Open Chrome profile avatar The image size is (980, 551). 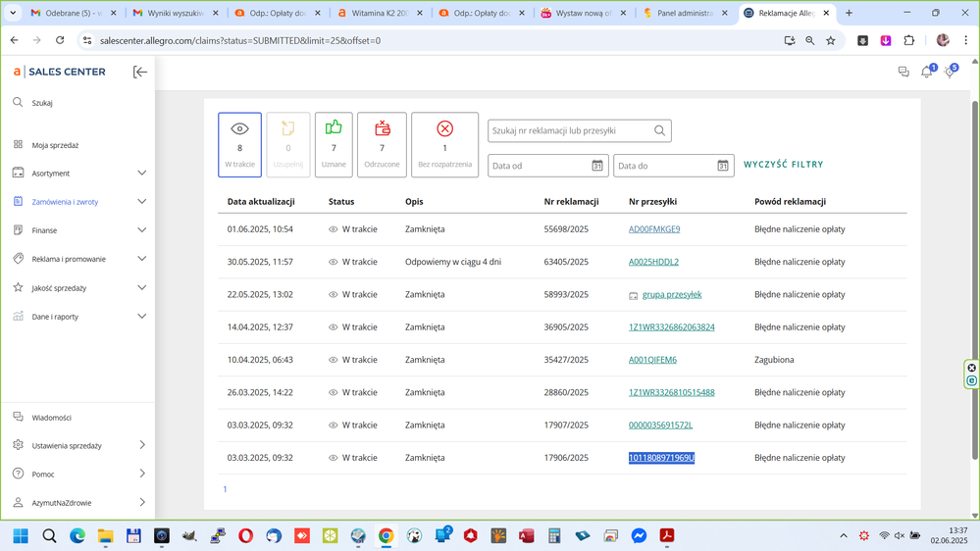click(x=943, y=40)
